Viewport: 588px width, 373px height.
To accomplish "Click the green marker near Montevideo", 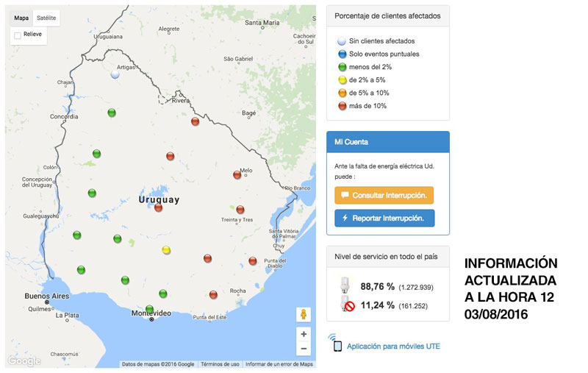I will click(x=149, y=309).
